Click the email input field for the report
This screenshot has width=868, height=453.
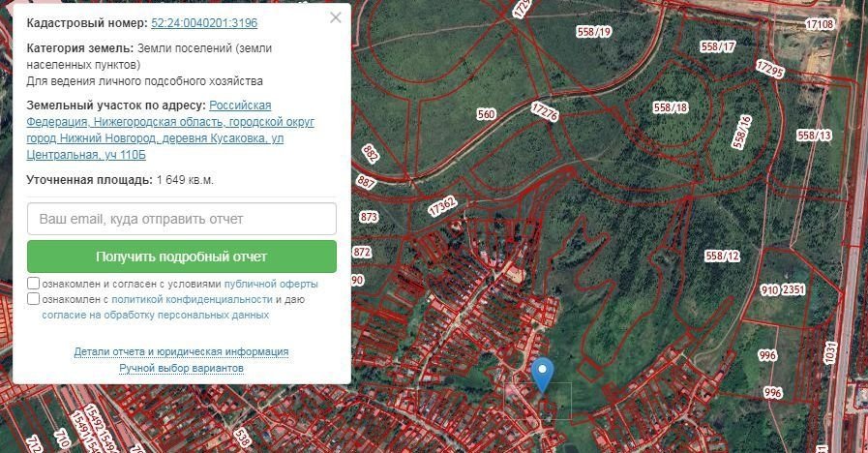182,219
